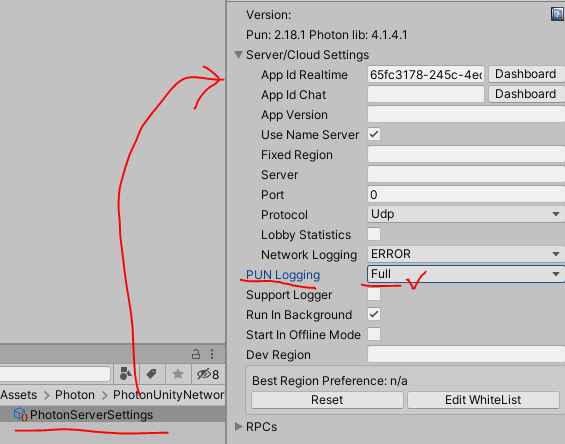The image size is (565, 444).
Task: Go to PhotonUnityNetworking folder in breadcrumb
Action: (168, 395)
